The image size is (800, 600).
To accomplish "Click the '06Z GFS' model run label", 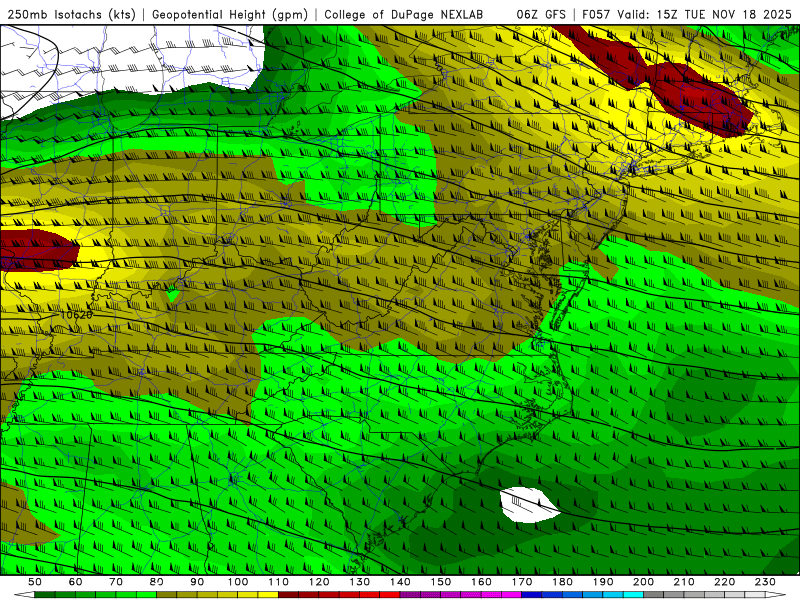I will 540,15.
